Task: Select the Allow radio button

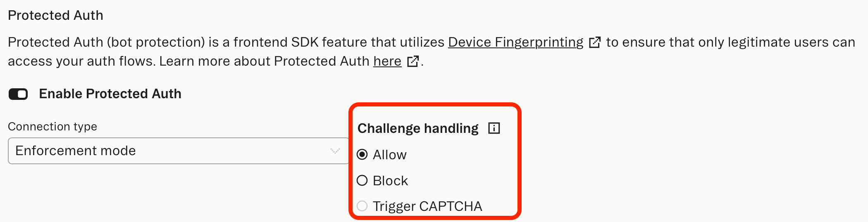Action: (362, 155)
